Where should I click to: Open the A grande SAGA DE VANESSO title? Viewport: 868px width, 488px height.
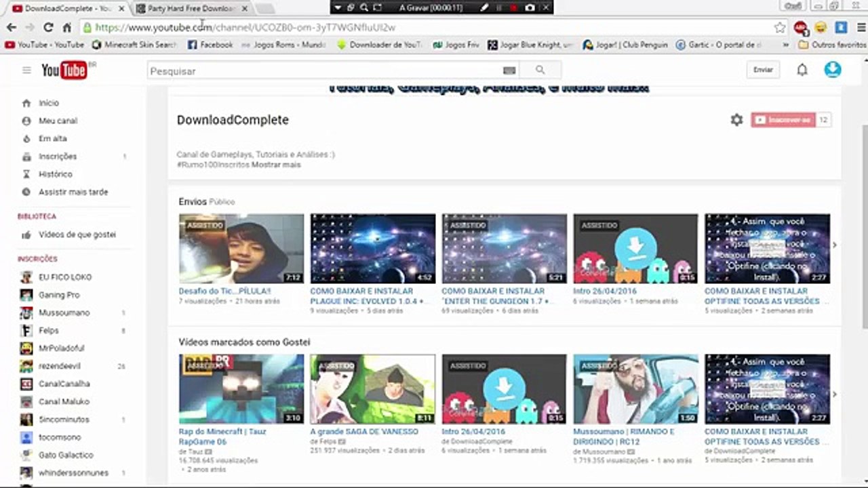point(366,432)
